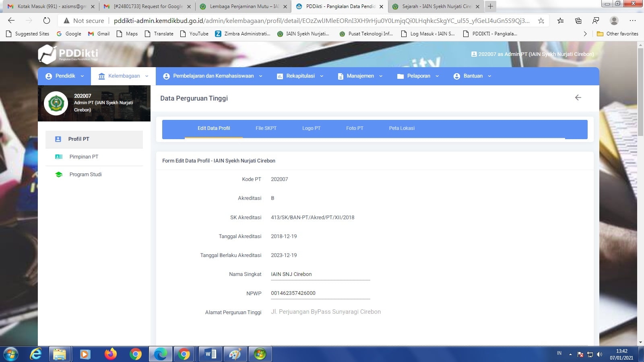The height and width of the screenshot is (362, 644).
Task: Open Program Studi in sidebar
Action: (85, 175)
